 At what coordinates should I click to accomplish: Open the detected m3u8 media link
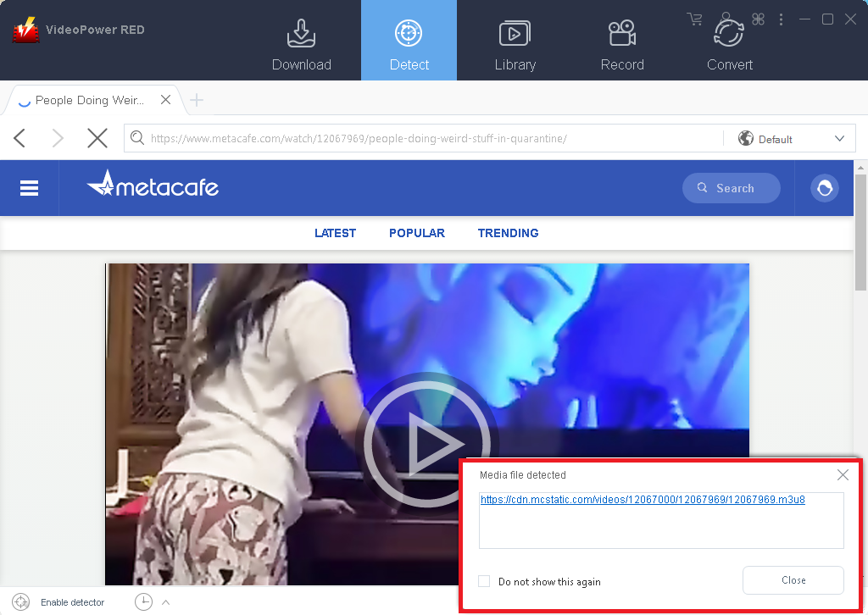(x=643, y=500)
